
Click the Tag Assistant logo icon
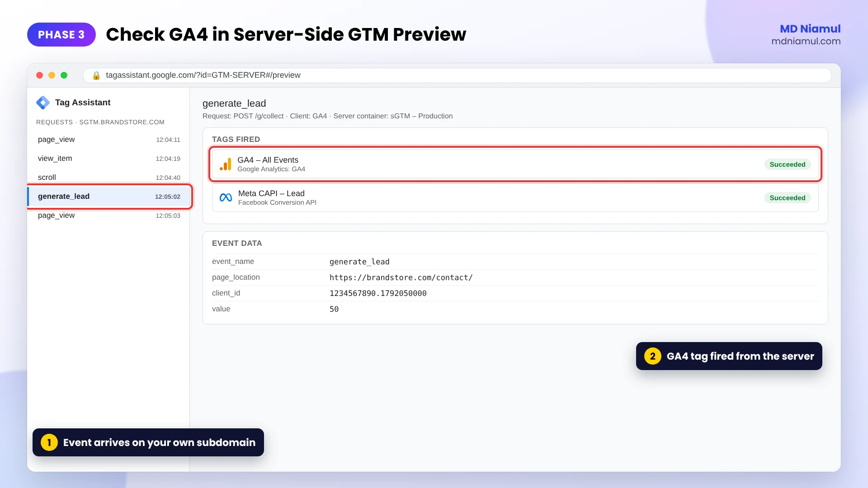pyautogui.click(x=43, y=103)
